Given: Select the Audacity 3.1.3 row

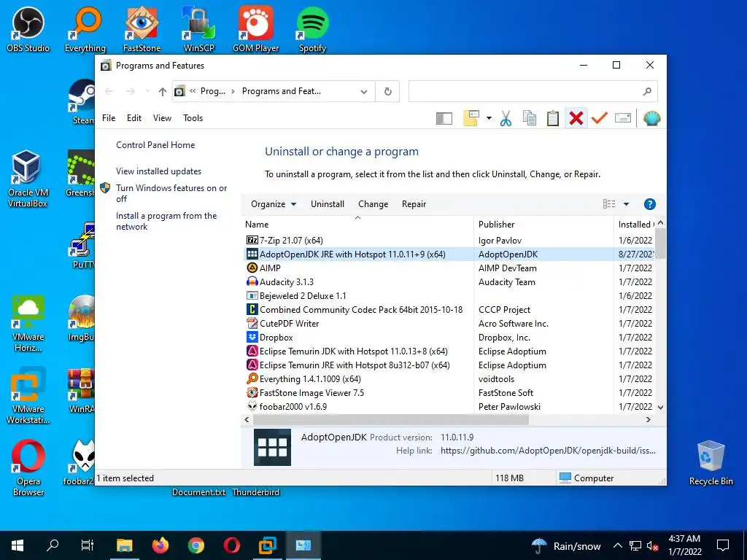Looking at the screenshot, I should (448, 282).
